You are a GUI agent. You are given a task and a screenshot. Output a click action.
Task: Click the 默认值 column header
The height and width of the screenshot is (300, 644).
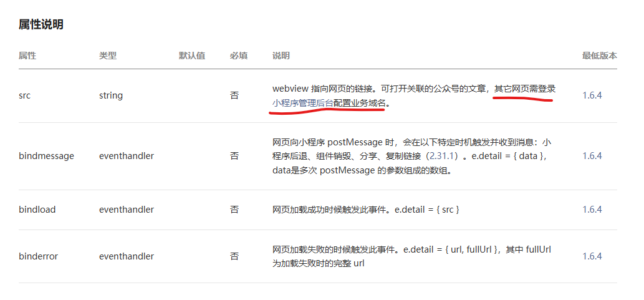click(x=192, y=56)
